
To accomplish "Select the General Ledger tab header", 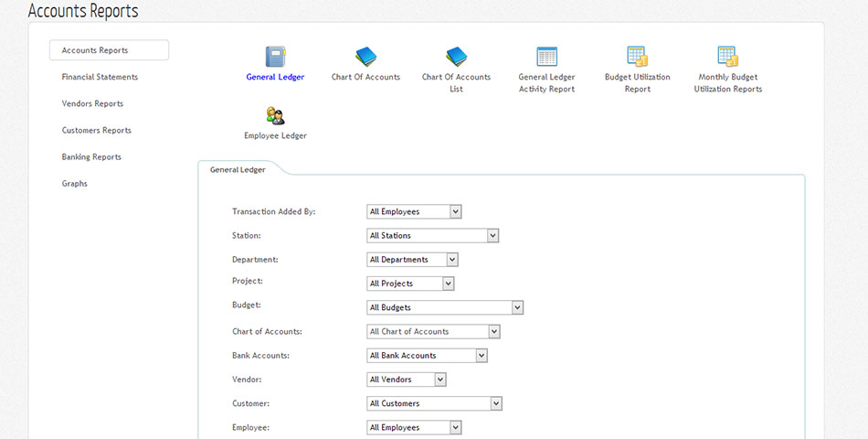I will pos(238,169).
